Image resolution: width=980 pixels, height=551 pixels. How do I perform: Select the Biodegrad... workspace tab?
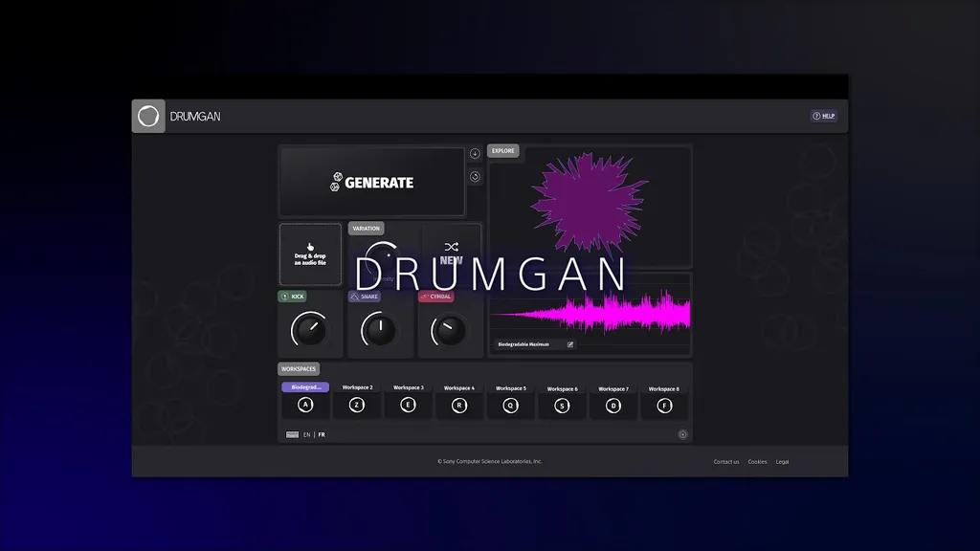[305, 387]
